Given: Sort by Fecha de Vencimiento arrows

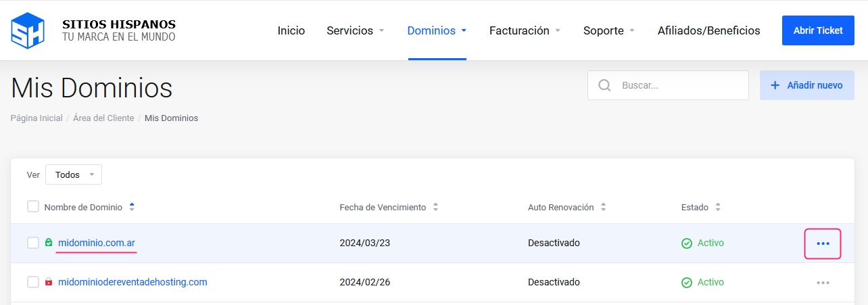Looking at the screenshot, I should pos(435,207).
